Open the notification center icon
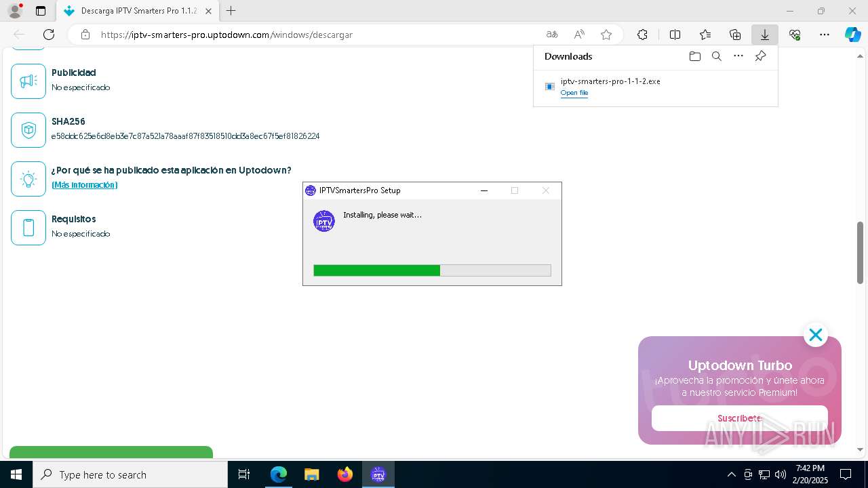The width and height of the screenshot is (868, 488). click(846, 474)
